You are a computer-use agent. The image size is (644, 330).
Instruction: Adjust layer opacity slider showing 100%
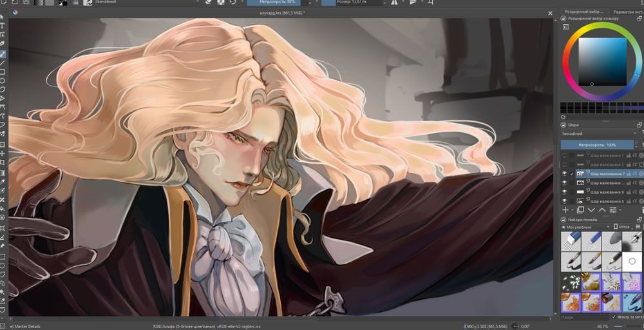pyautogui.click(x=597, y=144)
